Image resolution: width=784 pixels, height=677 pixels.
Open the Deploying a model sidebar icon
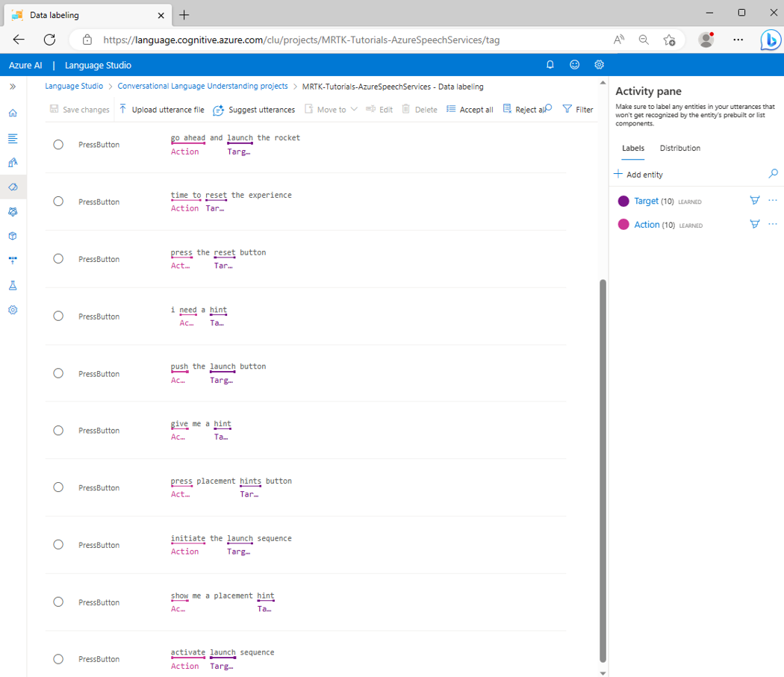pyautogui.click(x=13, y=260)
